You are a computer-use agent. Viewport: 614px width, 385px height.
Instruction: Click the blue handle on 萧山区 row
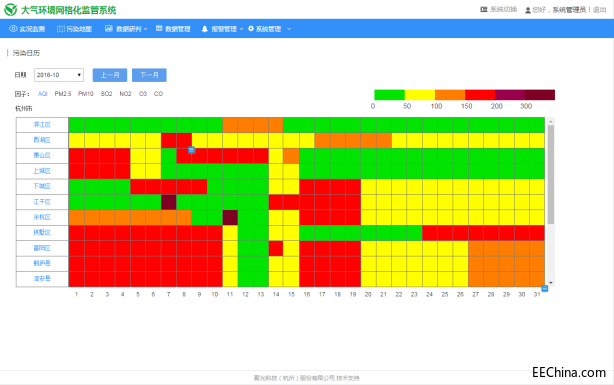point(191,150)
